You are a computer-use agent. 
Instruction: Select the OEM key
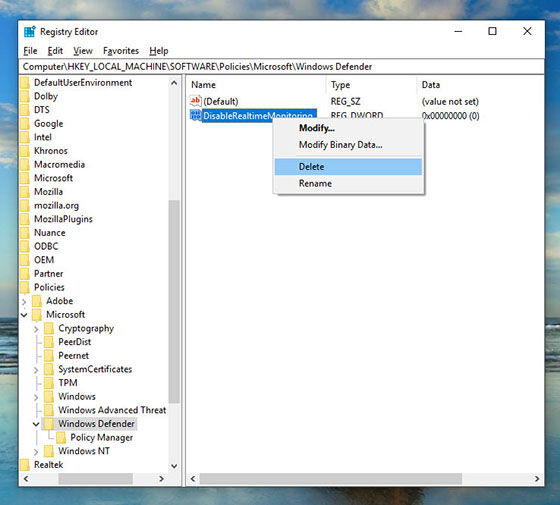(x=44, y=260)
